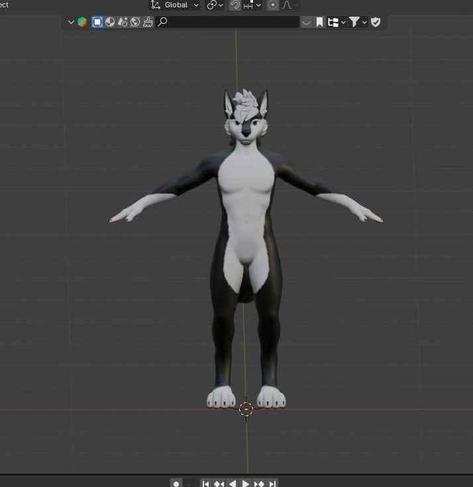
Task: Jump to the start frame
Action: pyautogui.click(x=206, y=483)
